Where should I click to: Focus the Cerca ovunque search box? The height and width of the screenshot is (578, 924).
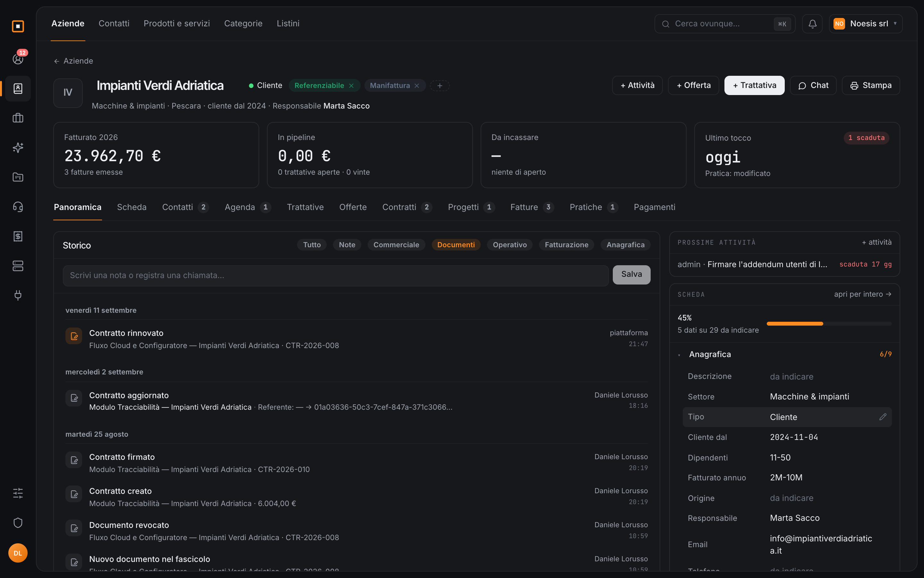click(724, 24)
